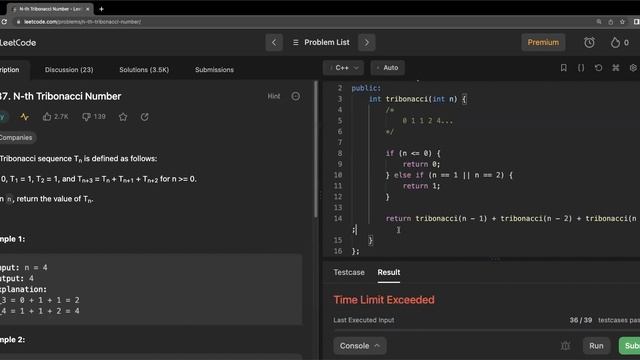Click the browser address bar

[x=302, y=22]
